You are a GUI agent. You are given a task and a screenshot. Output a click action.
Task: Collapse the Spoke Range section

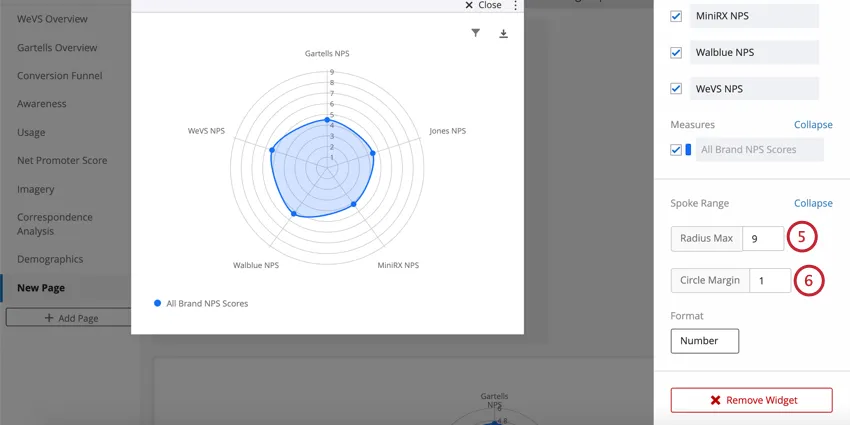(813, 203)
